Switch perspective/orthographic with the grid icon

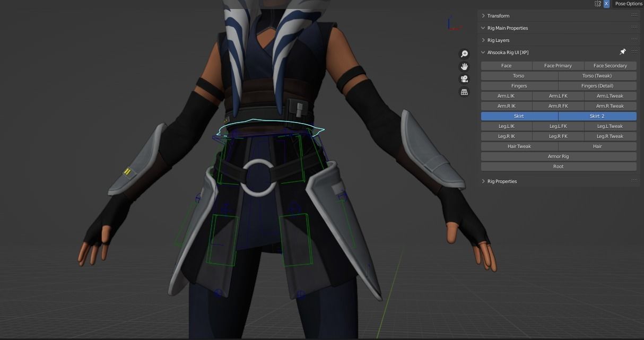click(x=464, y=92)
